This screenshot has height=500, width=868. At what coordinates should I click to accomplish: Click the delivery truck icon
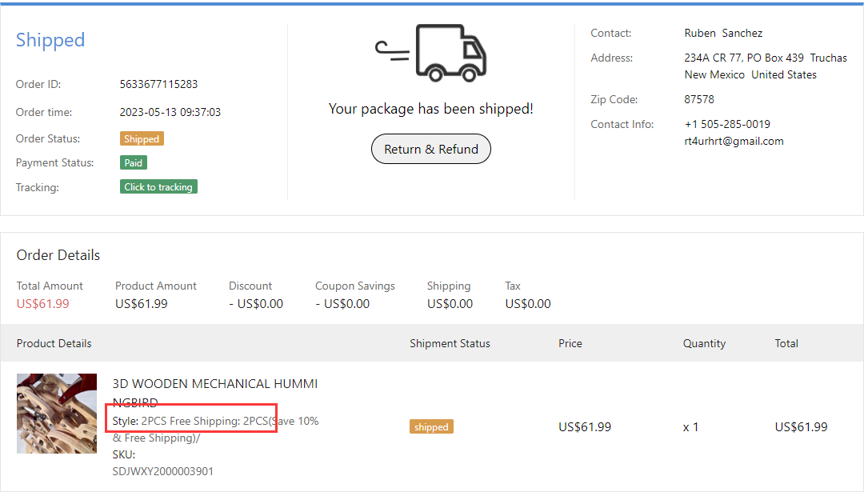pyautogui.click(x=432, y=53)
